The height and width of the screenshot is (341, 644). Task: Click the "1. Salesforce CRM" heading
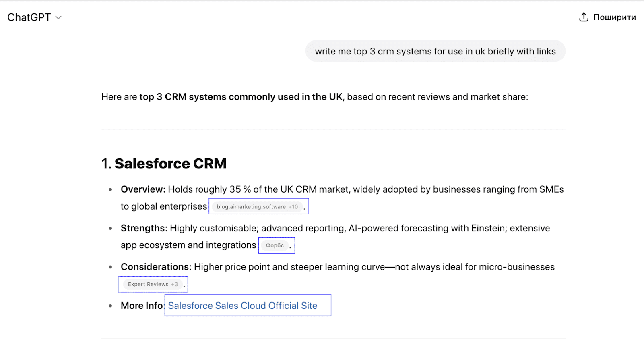pos(164,164)
